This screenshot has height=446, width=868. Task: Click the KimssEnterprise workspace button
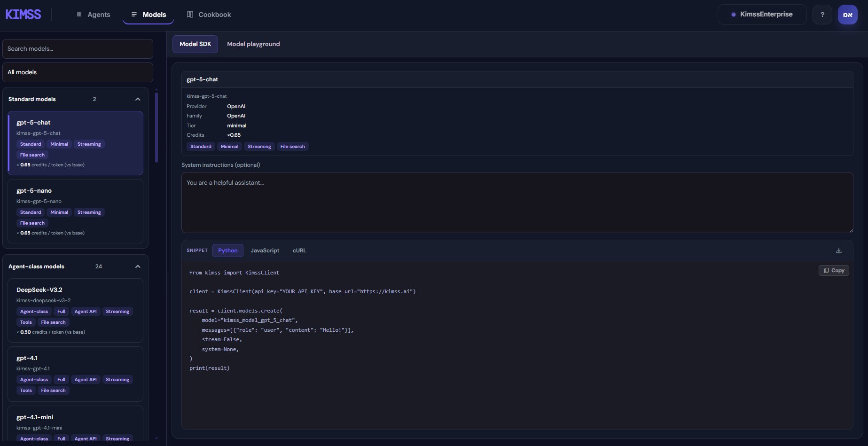762,15
